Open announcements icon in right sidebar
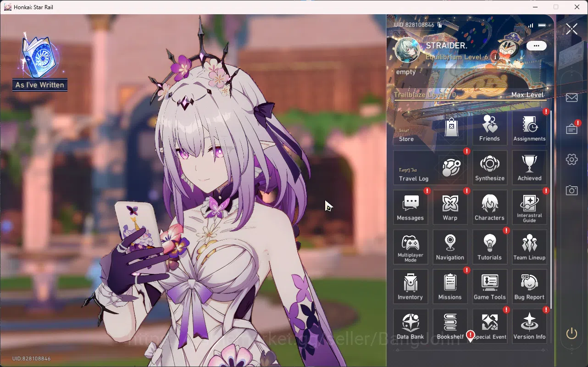 571,129
